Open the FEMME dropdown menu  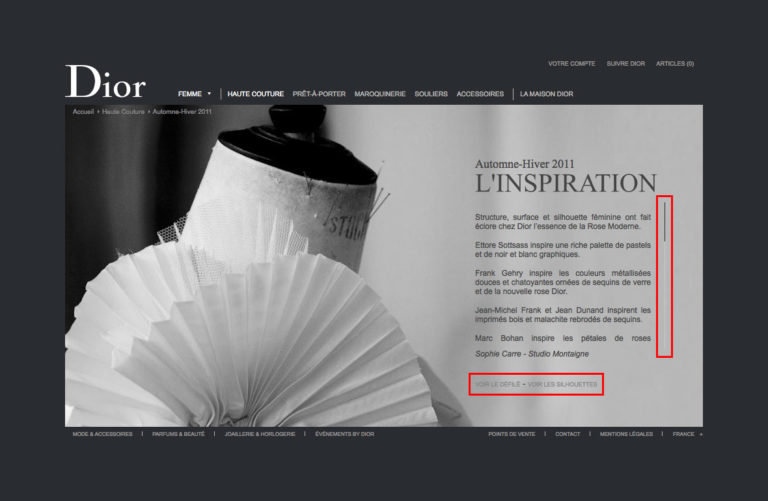(194, 94)
